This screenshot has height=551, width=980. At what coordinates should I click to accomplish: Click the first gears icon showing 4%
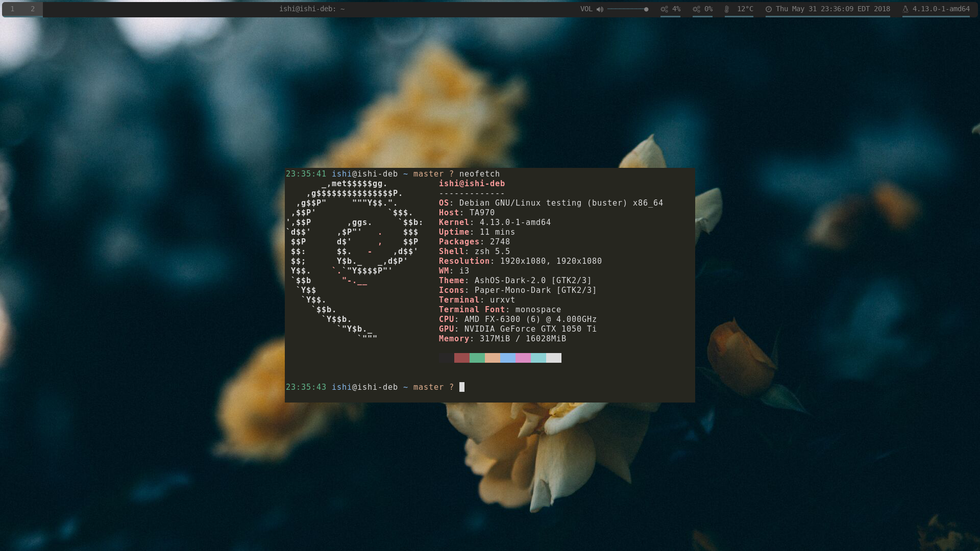pos(664,9)
